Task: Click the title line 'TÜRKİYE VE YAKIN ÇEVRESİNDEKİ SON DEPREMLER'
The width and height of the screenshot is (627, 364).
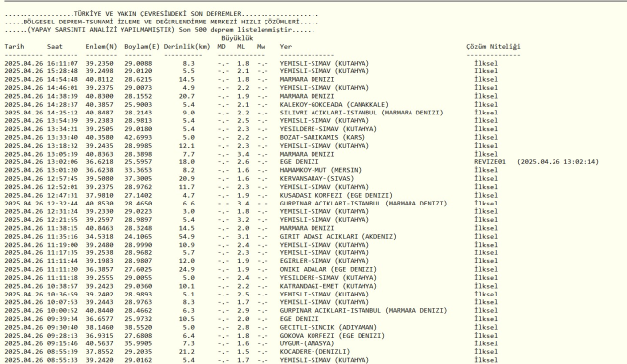Action: click(158, 14)
